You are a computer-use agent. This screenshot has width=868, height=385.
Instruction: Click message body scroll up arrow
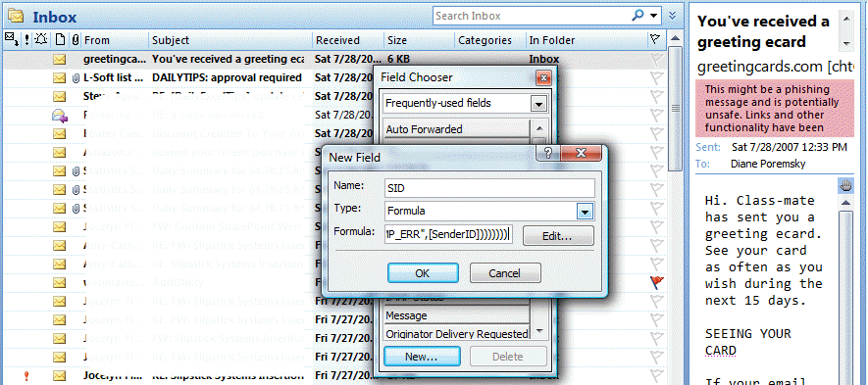coord(845,204)
